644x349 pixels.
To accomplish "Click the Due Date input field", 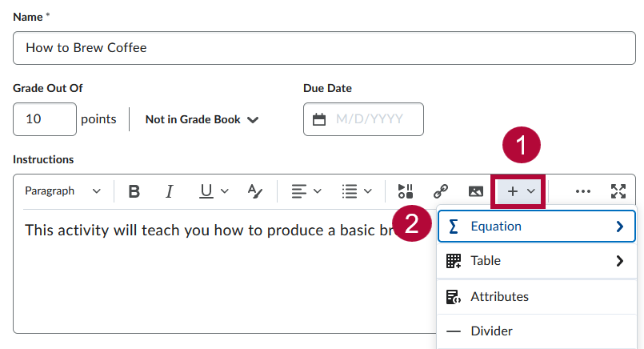I will [373, 119].
